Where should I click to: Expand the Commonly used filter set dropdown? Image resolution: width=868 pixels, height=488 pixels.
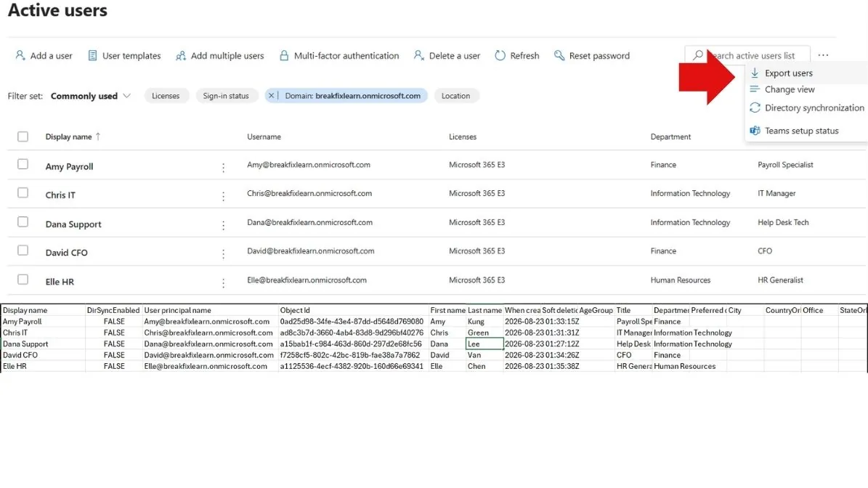tap(91, 96)
